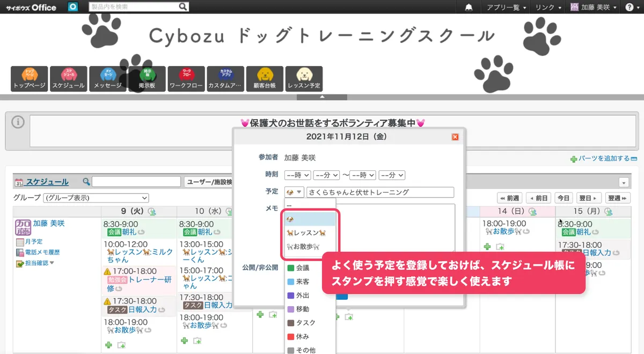The width and height of the screenshot is (644, 354).
Task: Select the タスク option in the 予定 list
Action: click(x=310, y=323)
